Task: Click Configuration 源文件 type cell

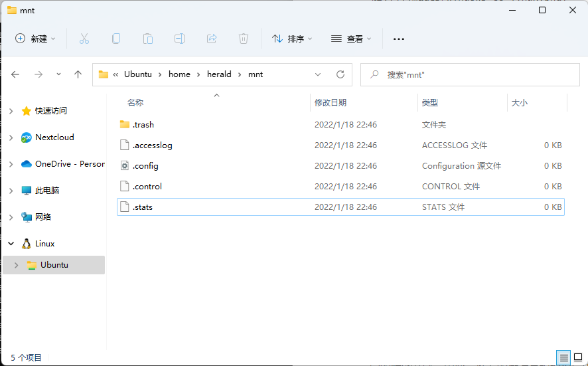Action: point(461,166)
